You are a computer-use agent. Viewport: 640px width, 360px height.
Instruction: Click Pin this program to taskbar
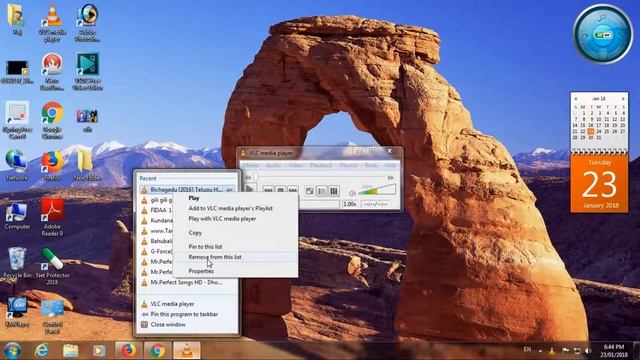187,314
